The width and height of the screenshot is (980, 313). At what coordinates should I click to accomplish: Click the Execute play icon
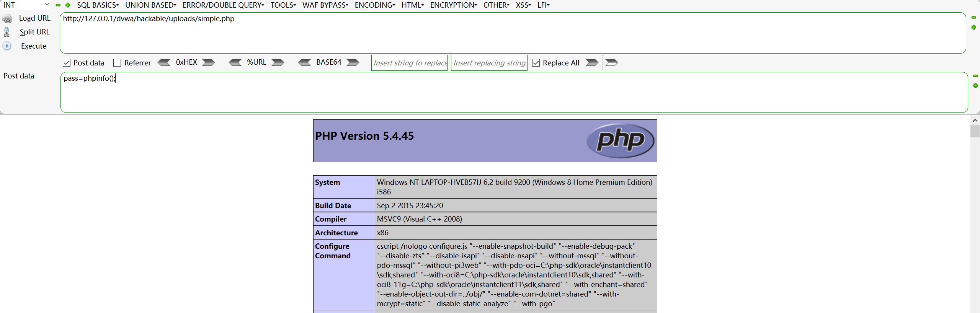tap(7, 46)
